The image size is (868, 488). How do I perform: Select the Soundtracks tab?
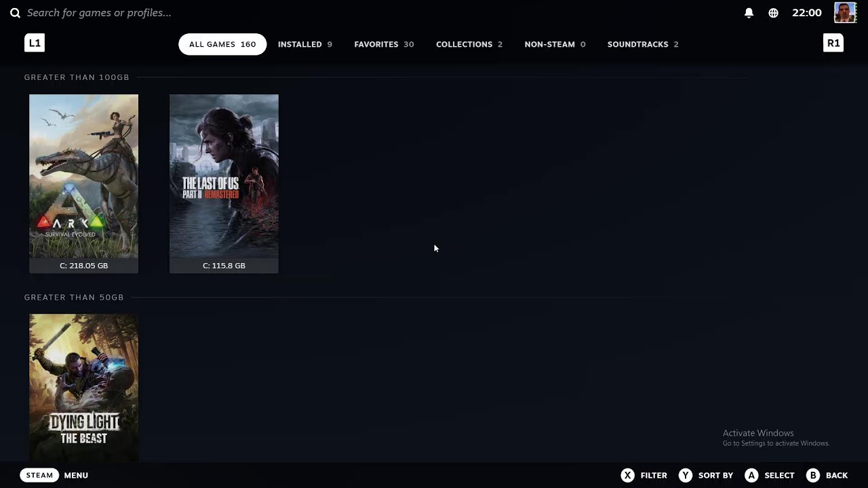(x=643, y=44)
